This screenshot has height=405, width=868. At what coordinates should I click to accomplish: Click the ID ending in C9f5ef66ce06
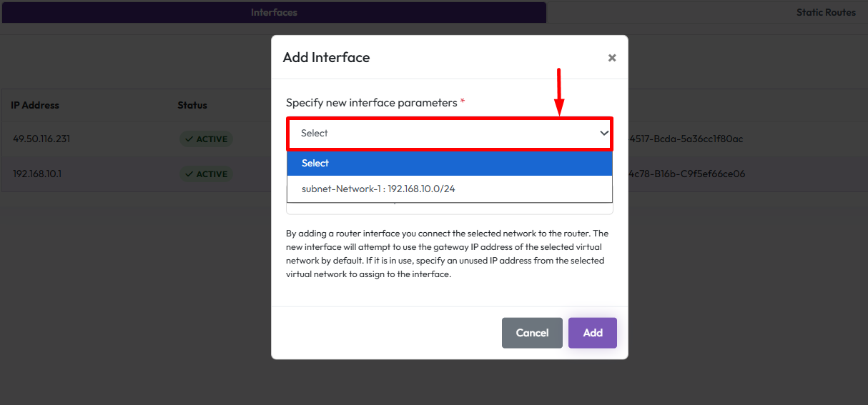point(685,174)
